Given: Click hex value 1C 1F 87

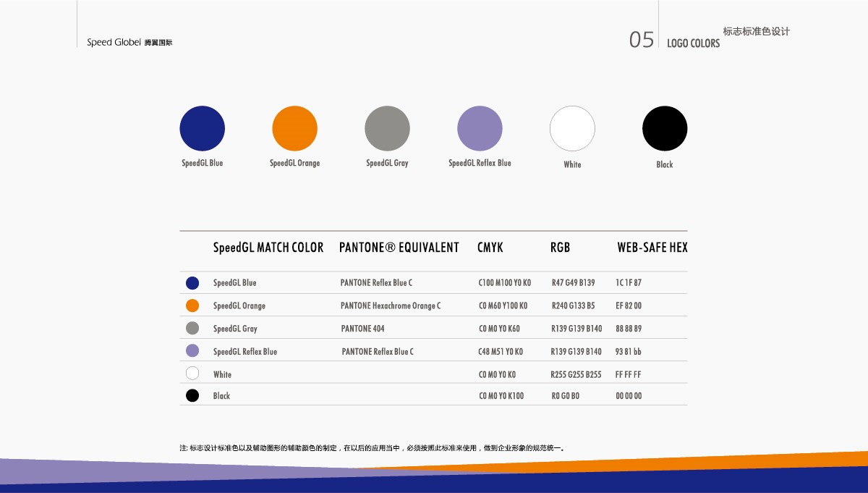Looking at the screenshot, I should tap(629, 283).
